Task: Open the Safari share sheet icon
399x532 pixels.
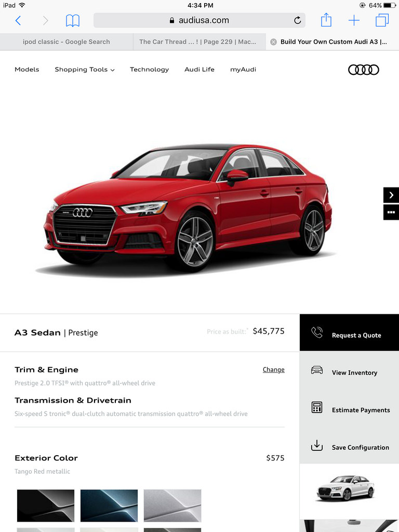Action: tap(326, 20)
